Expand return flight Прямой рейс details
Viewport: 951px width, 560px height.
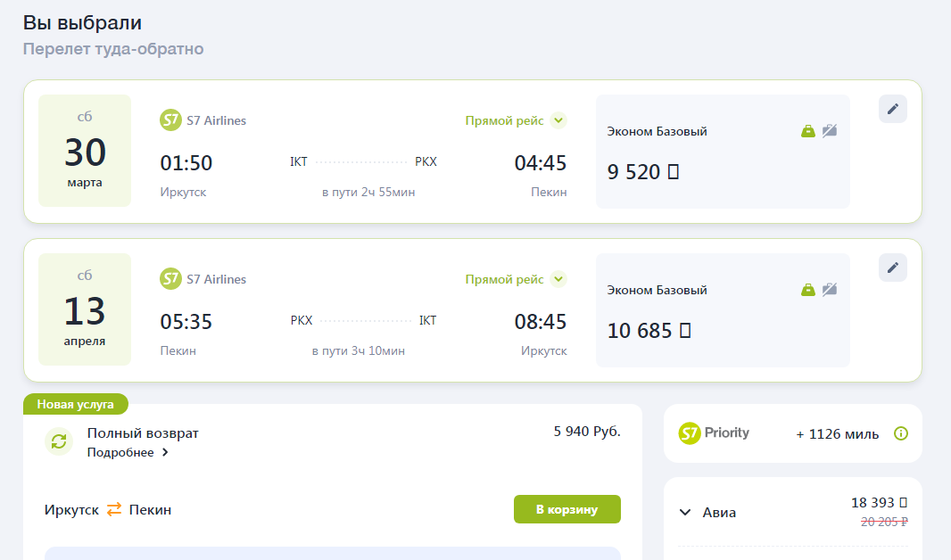(558, 279)
